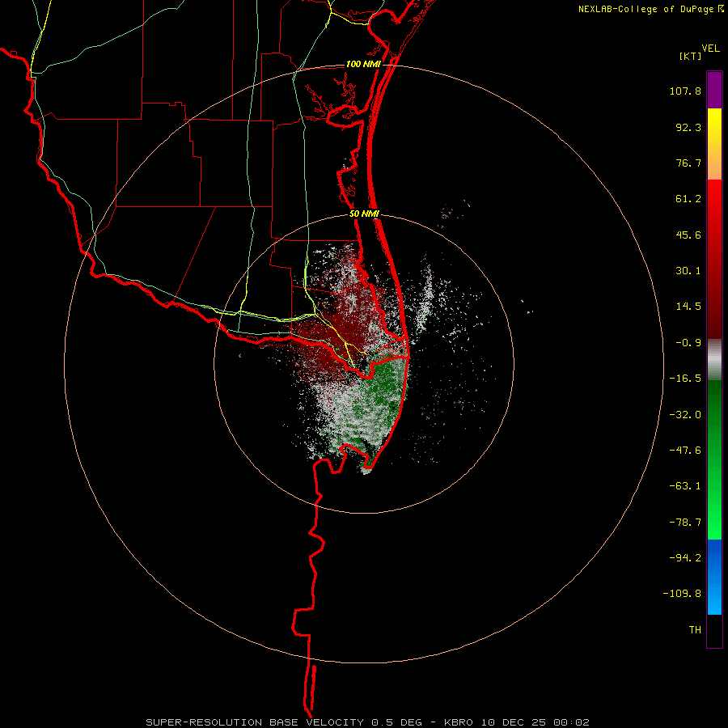Click the [KT] units label
The width and height of the screenshot is (728, 728).
tap(690, 56)
